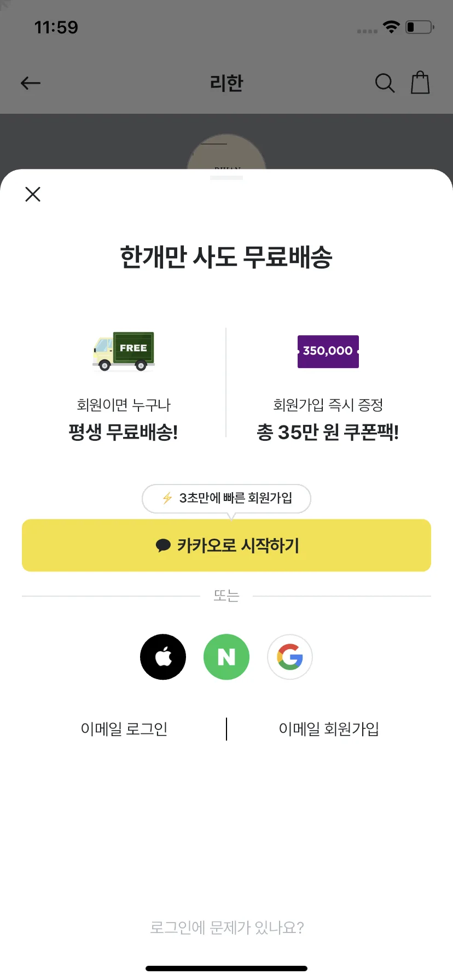Tap the Kakao speech bubble icon
This screenshot has height=980, width=453.
point(163,546)
